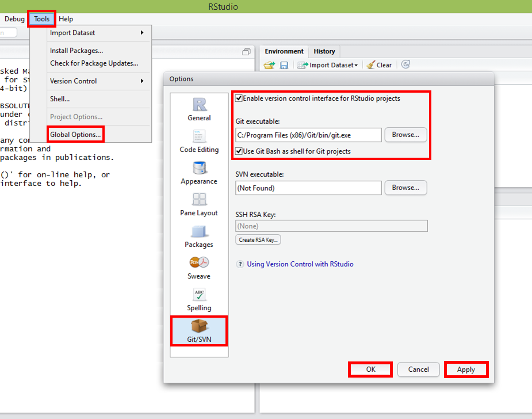Viewport: 532px width, 419px height.
Task: Switch to the History tab
Action: [324, 51]
